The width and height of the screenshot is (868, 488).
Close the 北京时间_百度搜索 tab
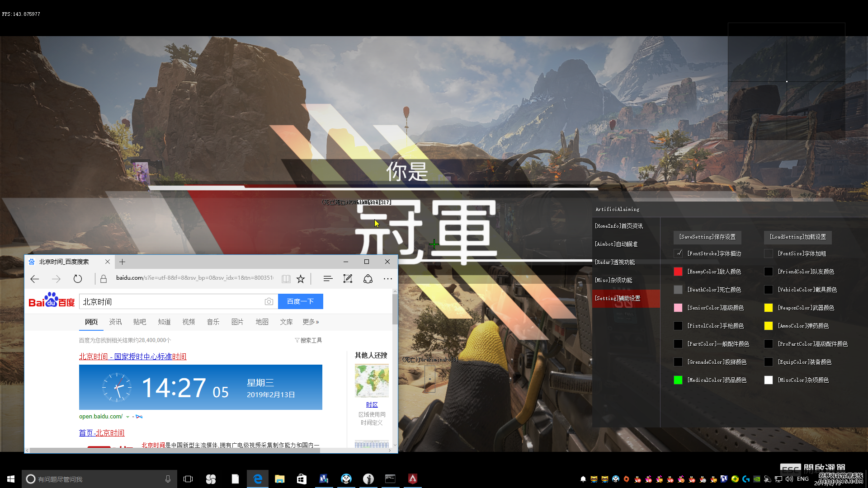108,262
